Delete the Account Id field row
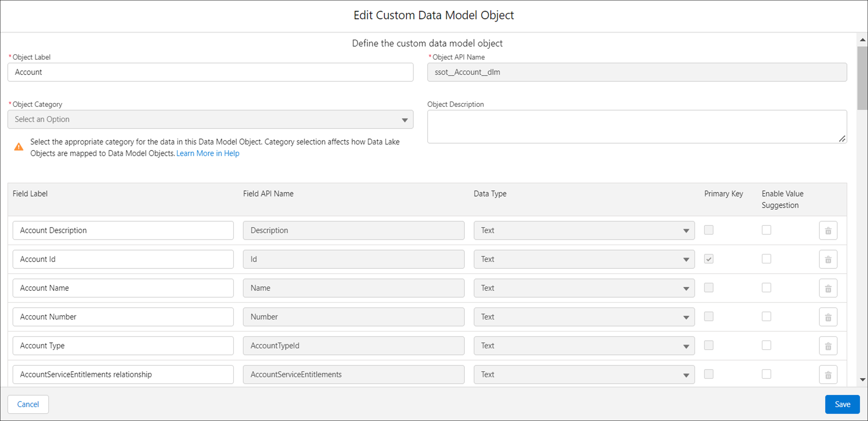Image resolution: width=868 pixels, height=421 pixels. coord(828,259)
